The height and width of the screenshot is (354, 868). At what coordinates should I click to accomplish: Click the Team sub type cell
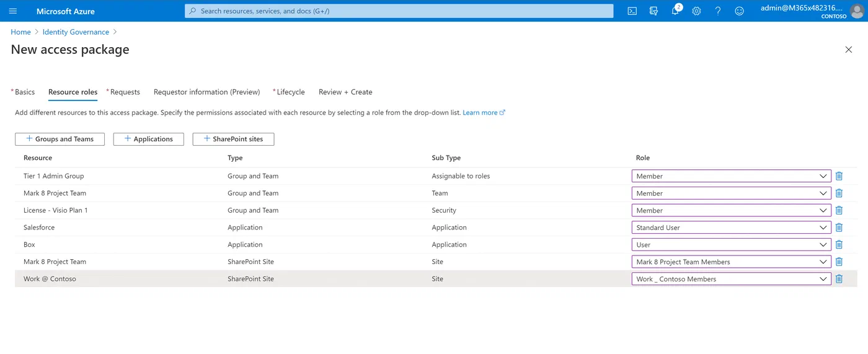(440, 193)
